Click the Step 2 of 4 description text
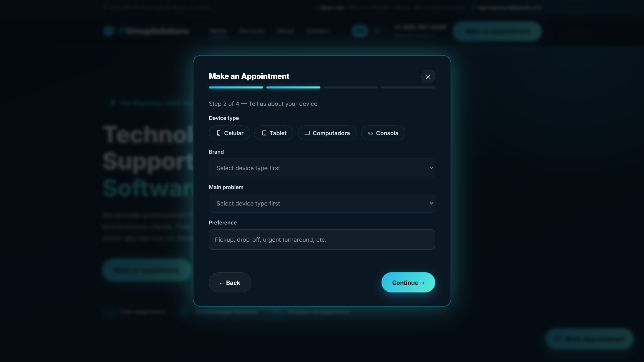The width and height of the screenshot is (644, 362). pos(263,104)
